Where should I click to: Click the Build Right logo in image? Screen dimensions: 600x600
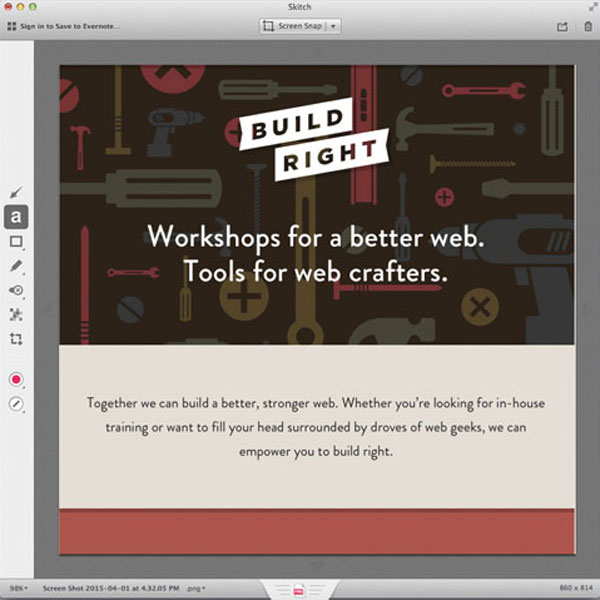[314, 139]
